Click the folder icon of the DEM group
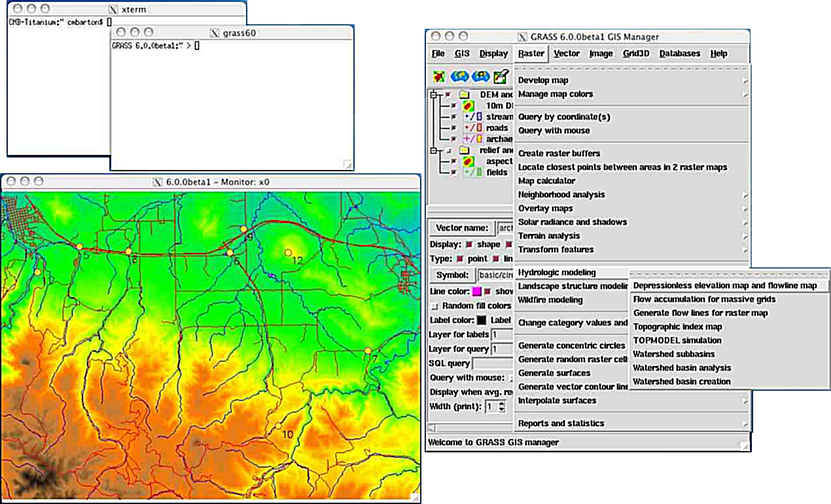The width and height of the screenshot is (831, 504). (x=465, y=95)
